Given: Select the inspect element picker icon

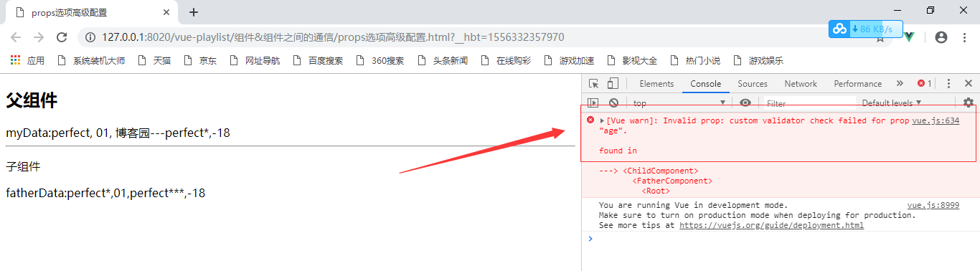Looking at the screenshot, I should 593,84.
